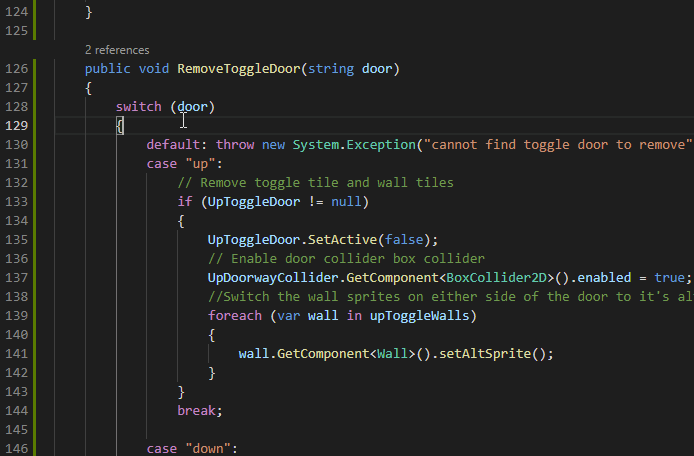Open the "2 references" CodeLens link
The height and width of the screenshot is (456, 694).
coord(117,50)
